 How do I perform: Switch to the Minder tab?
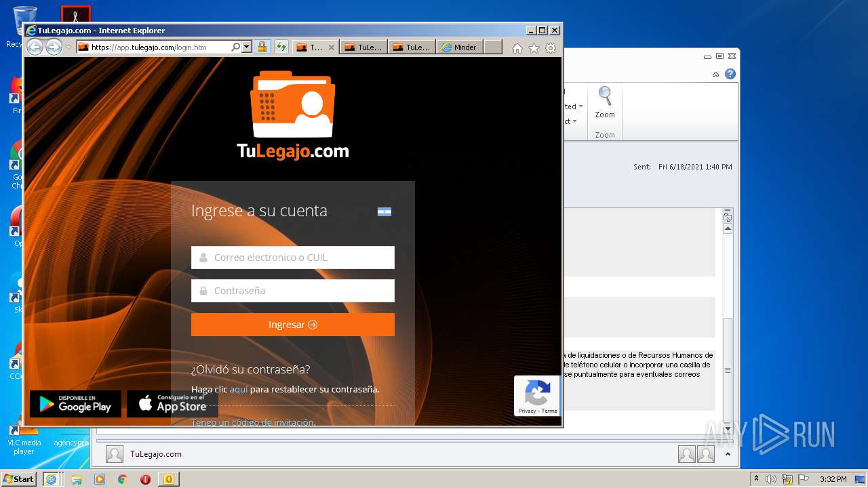460,47
